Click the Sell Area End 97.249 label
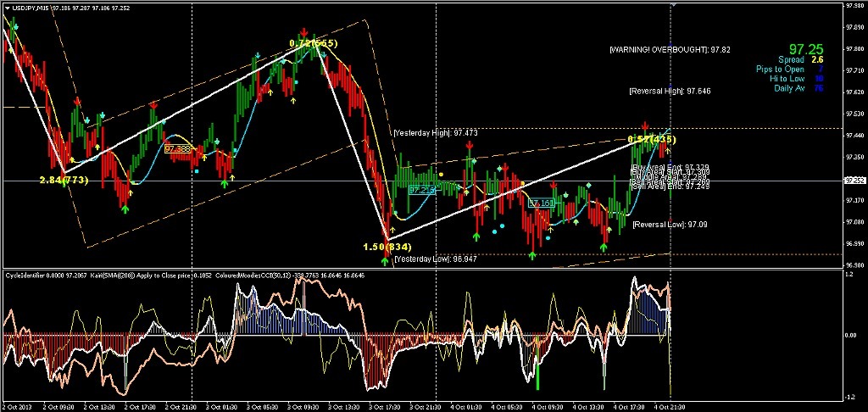Viewport: 868px width, 412px height. [670, 186]
